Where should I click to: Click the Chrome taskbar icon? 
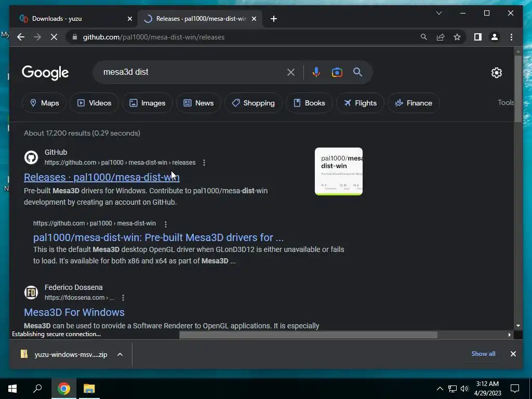64,389
